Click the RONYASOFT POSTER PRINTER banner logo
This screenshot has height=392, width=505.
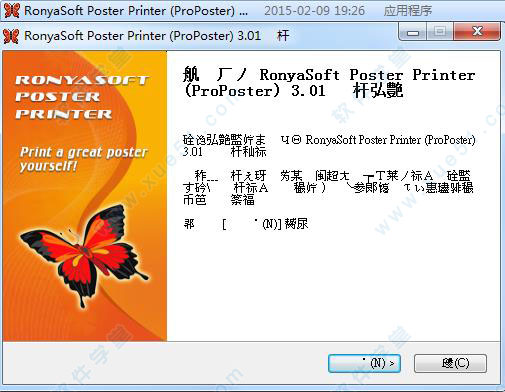point(81,97)
